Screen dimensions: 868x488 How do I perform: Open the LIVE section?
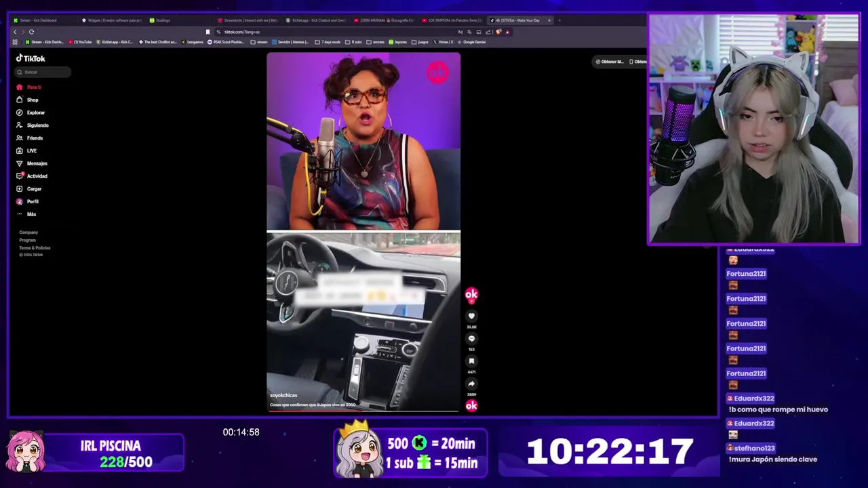tap(27, 150)
